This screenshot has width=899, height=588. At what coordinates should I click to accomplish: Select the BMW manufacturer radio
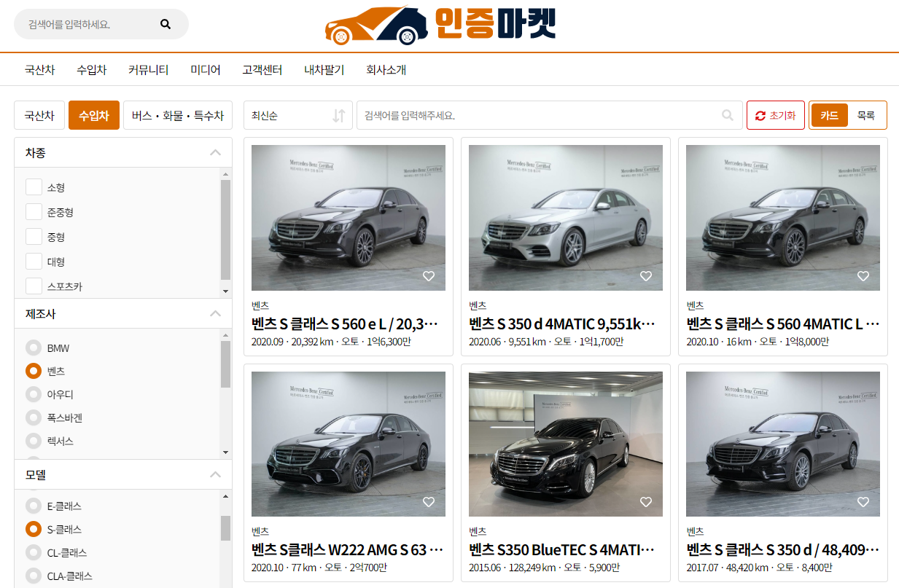point(34,348)
